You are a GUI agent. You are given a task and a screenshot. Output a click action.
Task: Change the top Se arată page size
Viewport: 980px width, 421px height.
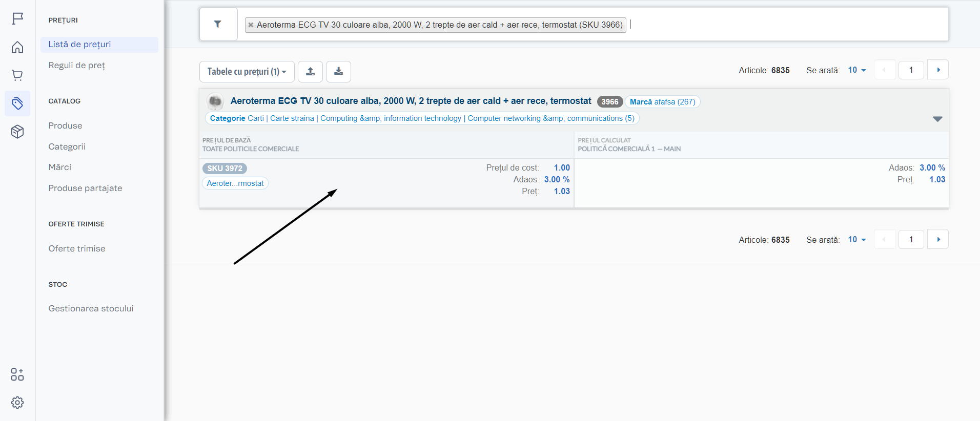click(856, 70)
